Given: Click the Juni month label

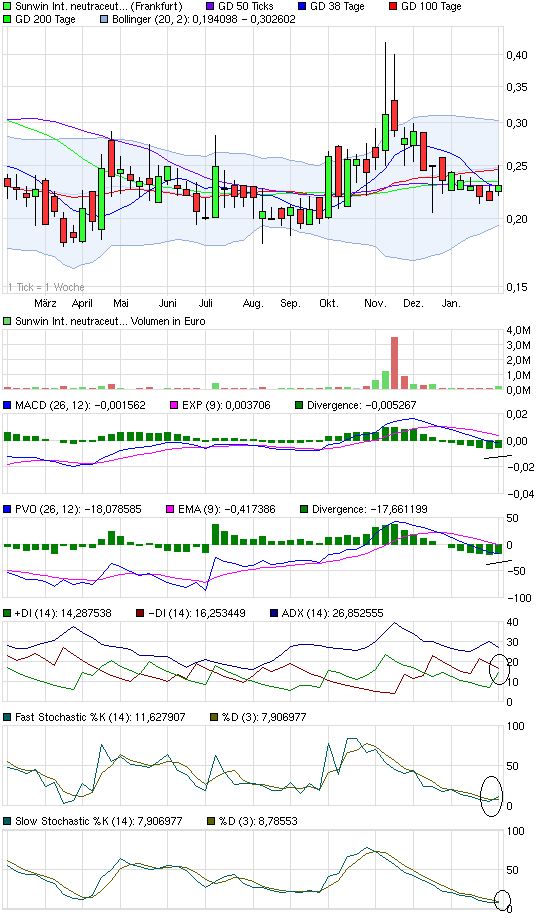Looking at the screenshot, I should tap(168, 303).
